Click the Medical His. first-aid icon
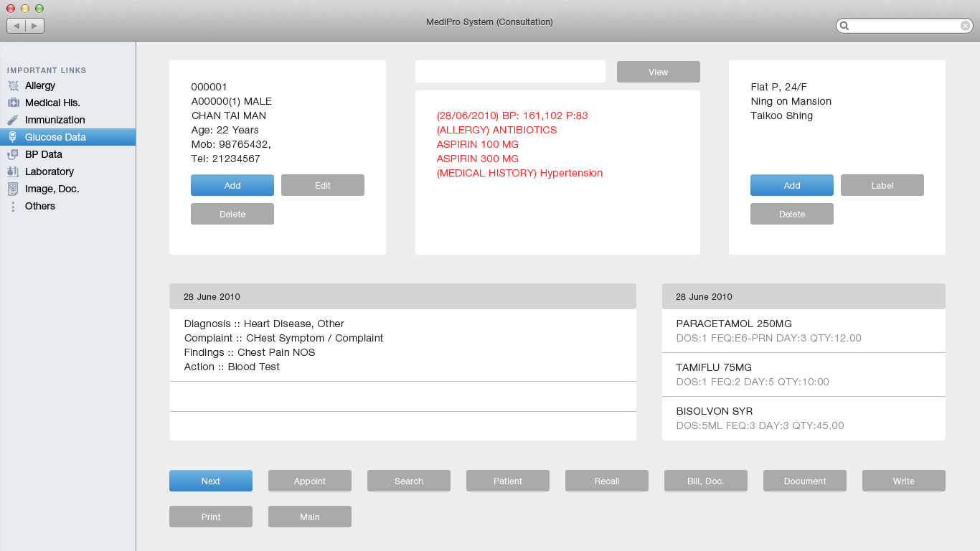This screenshot has height=551, width=980. point(13,103)
